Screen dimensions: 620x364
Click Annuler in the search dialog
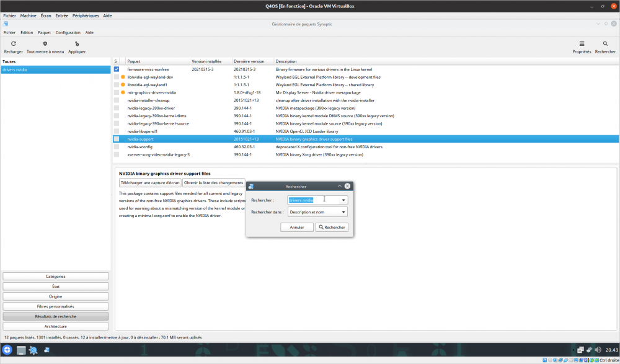[297, 227]
